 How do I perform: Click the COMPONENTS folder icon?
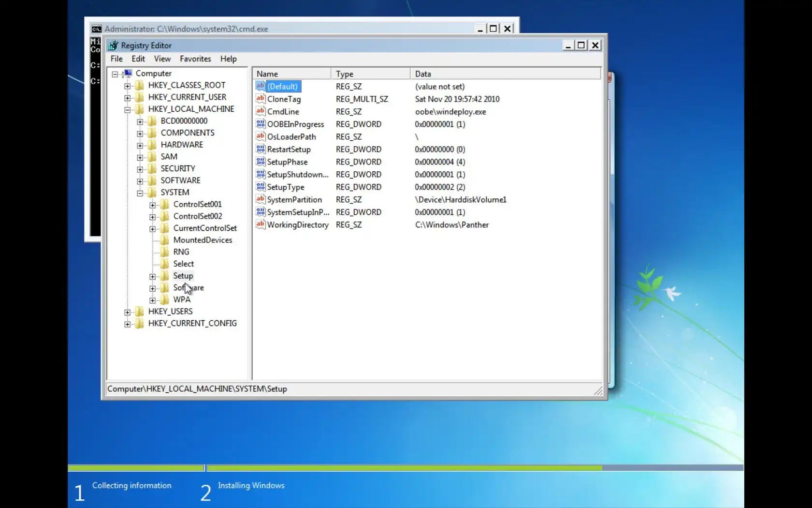(x=152, y=133)
